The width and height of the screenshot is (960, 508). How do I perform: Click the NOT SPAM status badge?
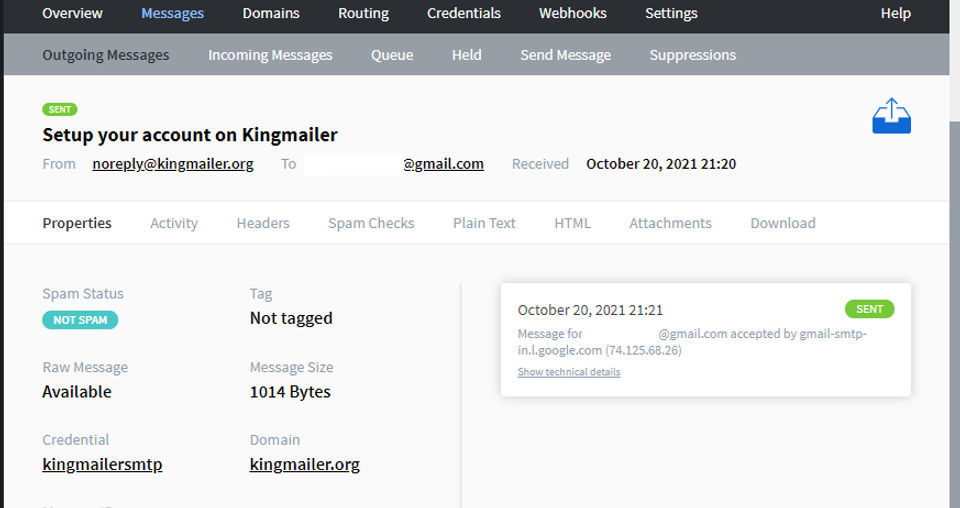[x=80, y=320]
